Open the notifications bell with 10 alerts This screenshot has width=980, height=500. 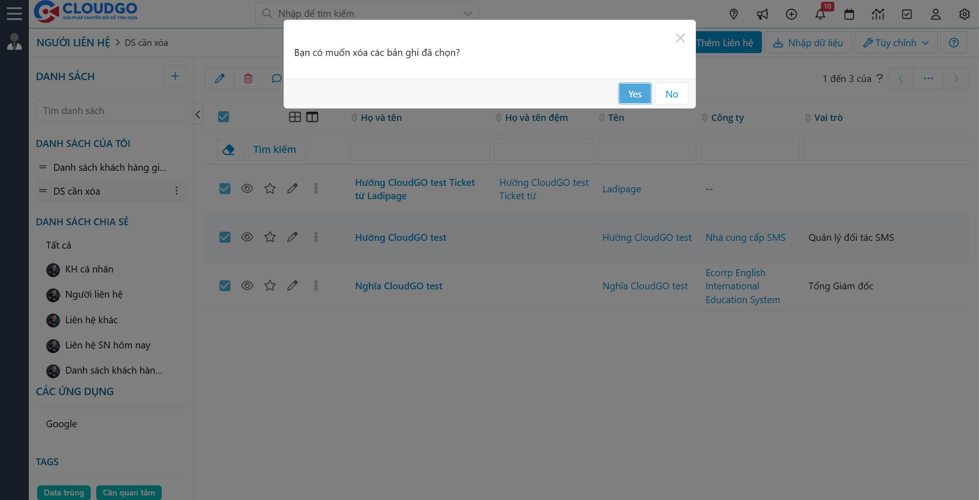point(821,14)
